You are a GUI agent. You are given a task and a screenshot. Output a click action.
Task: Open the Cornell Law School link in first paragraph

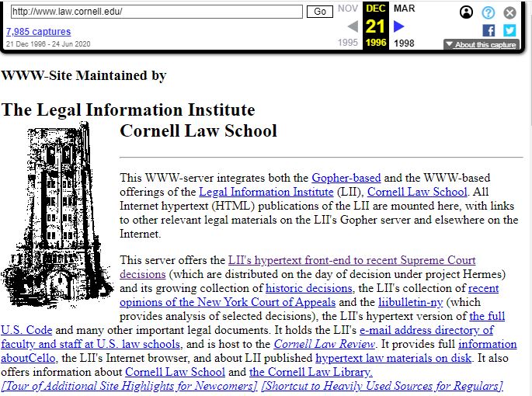[x=417, y=192]
